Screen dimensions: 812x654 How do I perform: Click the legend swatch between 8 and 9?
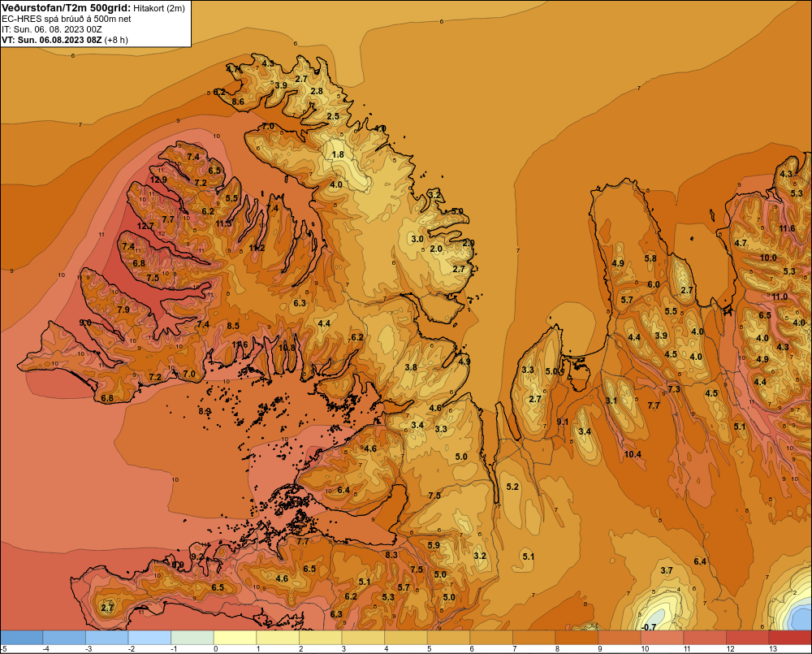[x=577, y=637]
